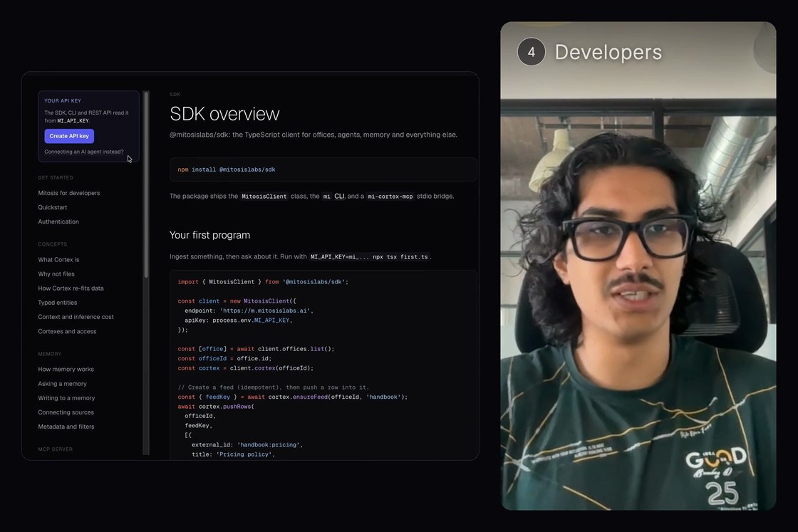Click the 'client.offices.list()' code line

click(x=256, y=349)
